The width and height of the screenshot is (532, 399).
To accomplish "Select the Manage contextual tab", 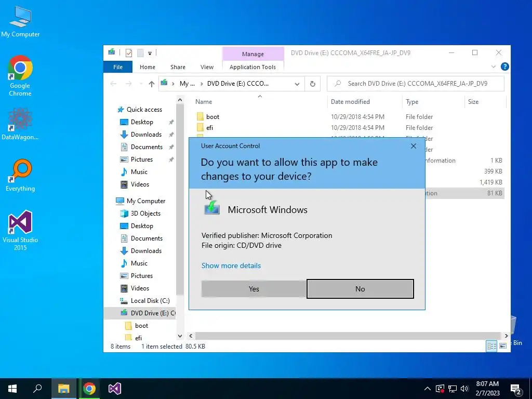I will 253,54.
